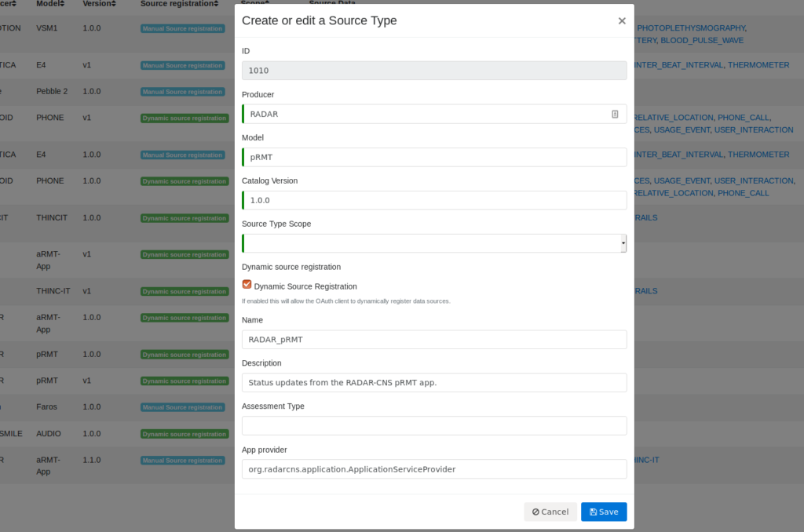This screenshot has width=804, height=532.
Task: Click Manual Source registration badge for Faros
Action: pos(182,407)
